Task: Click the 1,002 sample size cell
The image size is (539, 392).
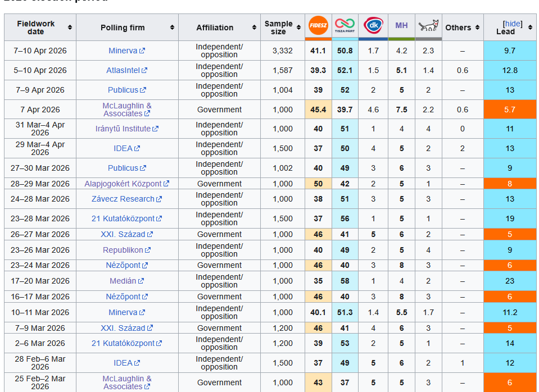Action: (283, 168)
